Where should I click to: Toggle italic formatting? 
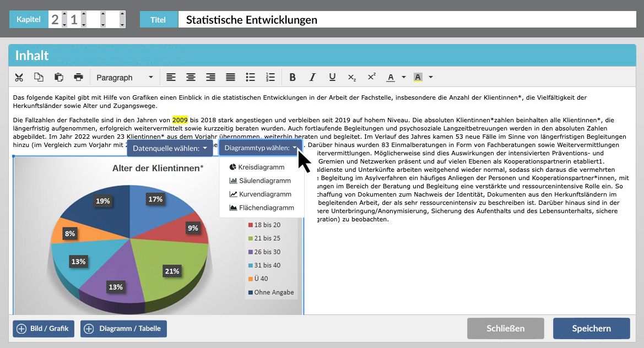coord(312,78)
